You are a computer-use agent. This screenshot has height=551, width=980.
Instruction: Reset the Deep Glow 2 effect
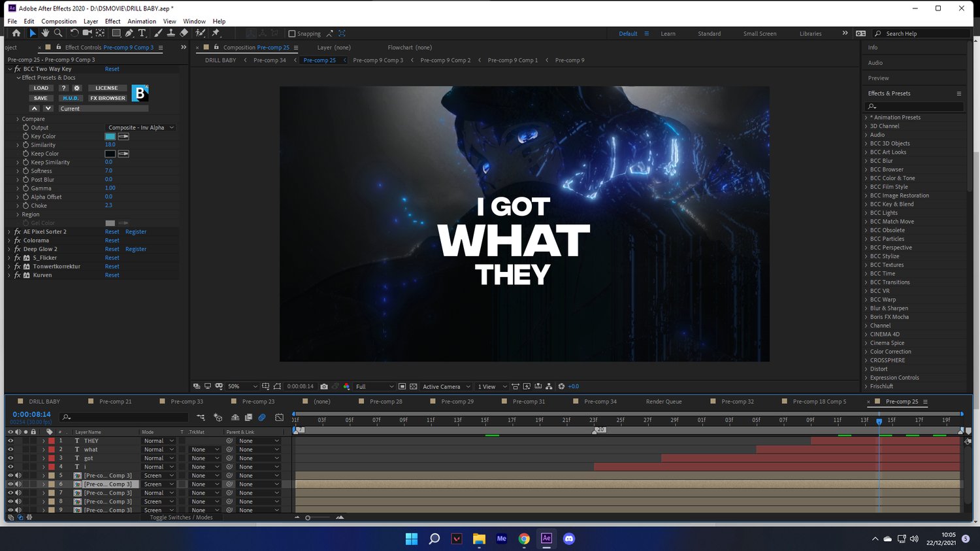click(112, 249)
